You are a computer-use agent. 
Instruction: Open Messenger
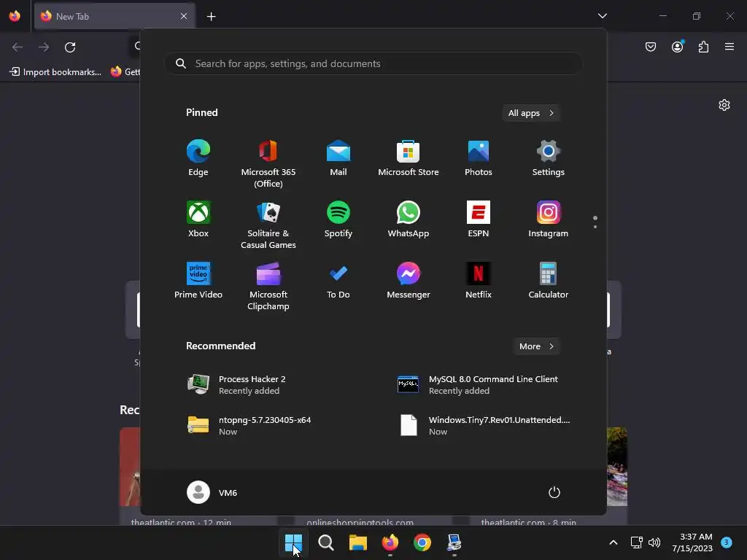click(x=409, y=281)
